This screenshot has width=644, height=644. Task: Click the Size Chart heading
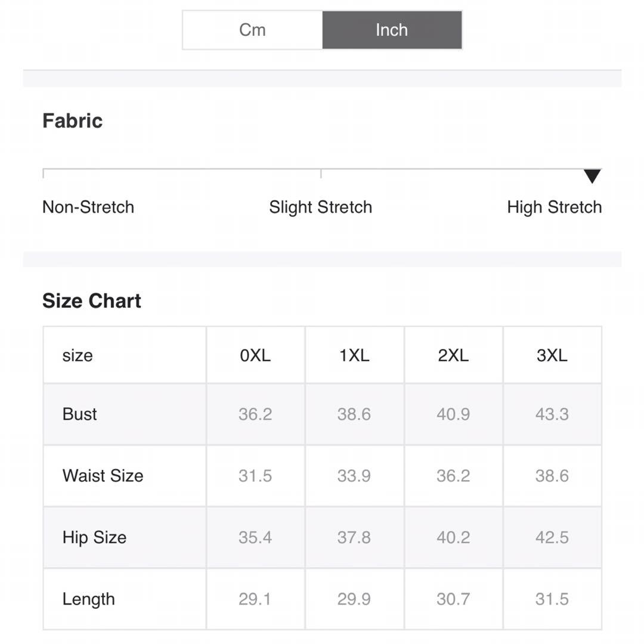pyautogui.click(x=92, y=301)
